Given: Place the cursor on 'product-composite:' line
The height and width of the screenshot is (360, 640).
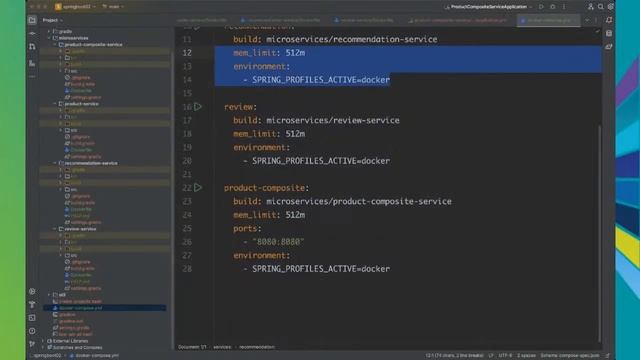Looking at the screenshot, I should [x=267, y=188].
